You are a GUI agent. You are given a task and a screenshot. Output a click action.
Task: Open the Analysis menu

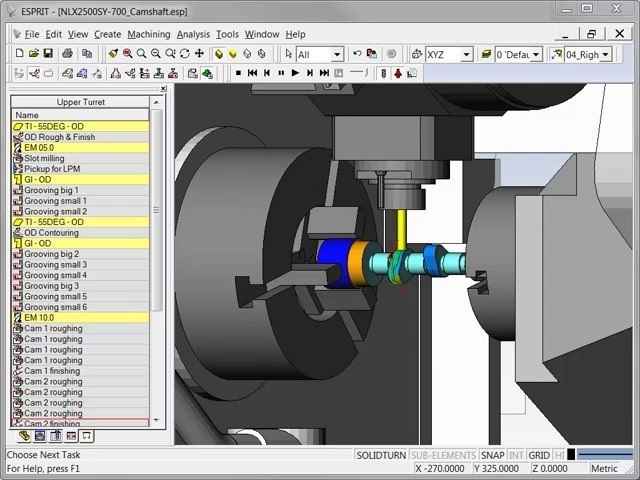193,34
